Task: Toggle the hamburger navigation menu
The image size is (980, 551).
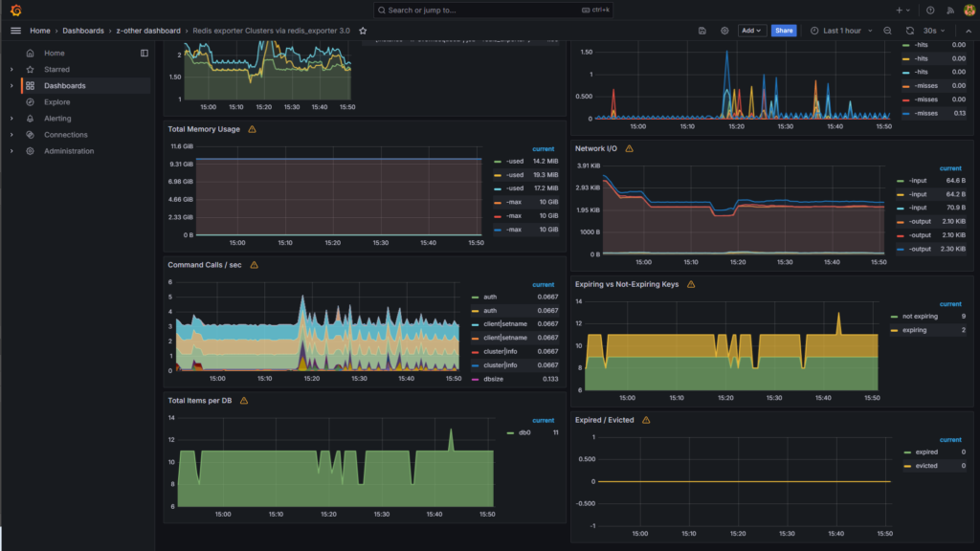Action: pos(15,31)
